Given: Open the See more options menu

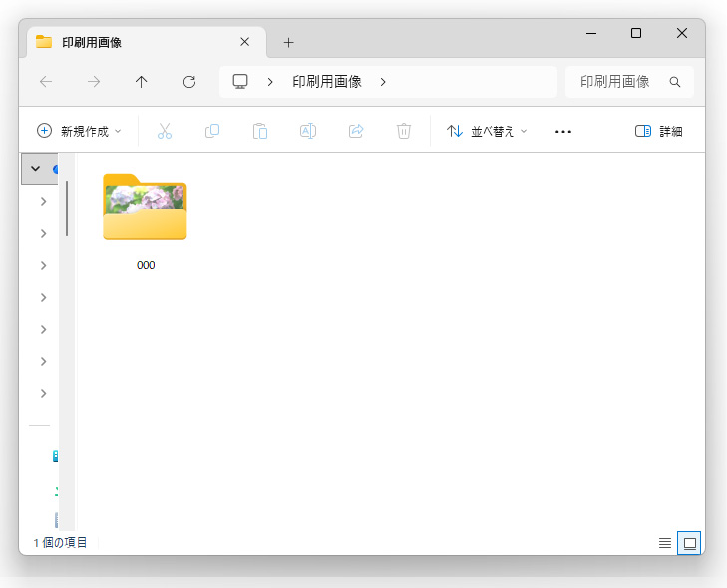Looking at the screenshot, I should point(563,132).
